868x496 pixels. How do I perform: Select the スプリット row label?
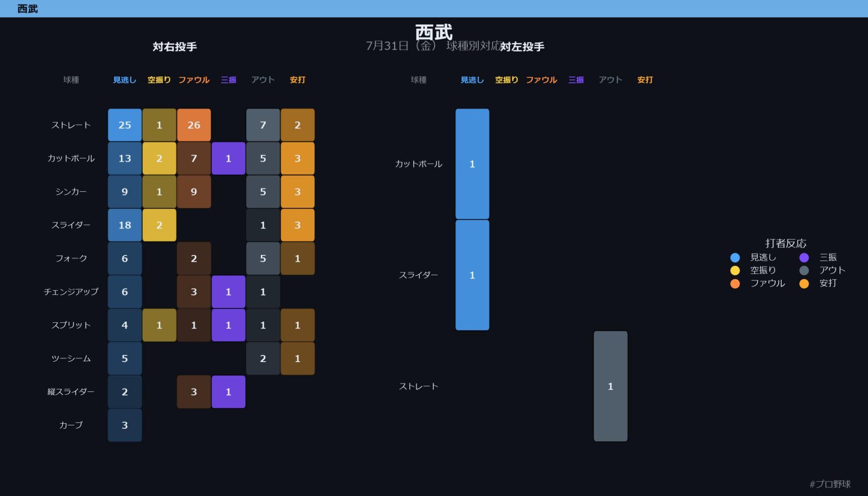click(x=71, y=325)
